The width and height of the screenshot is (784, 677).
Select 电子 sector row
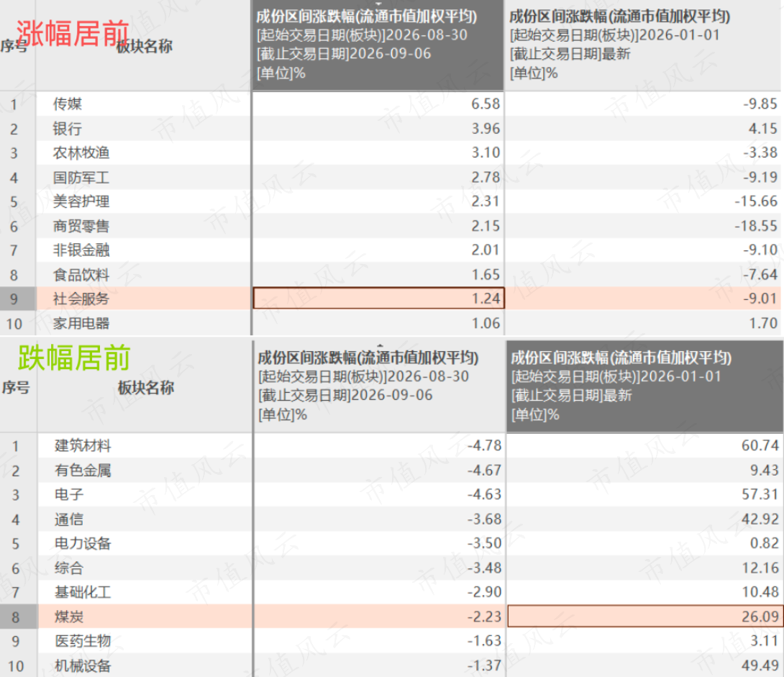(x=392, y=494)
